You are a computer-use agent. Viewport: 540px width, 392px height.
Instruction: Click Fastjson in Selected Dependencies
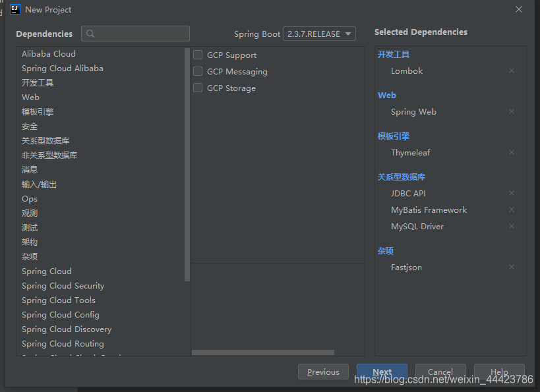[406, 267]
